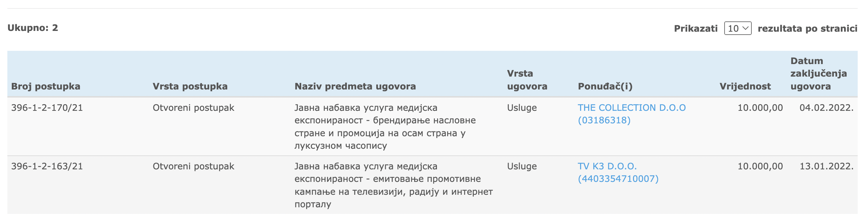Sort by Vrsta ugovora column header

(527, 80)
